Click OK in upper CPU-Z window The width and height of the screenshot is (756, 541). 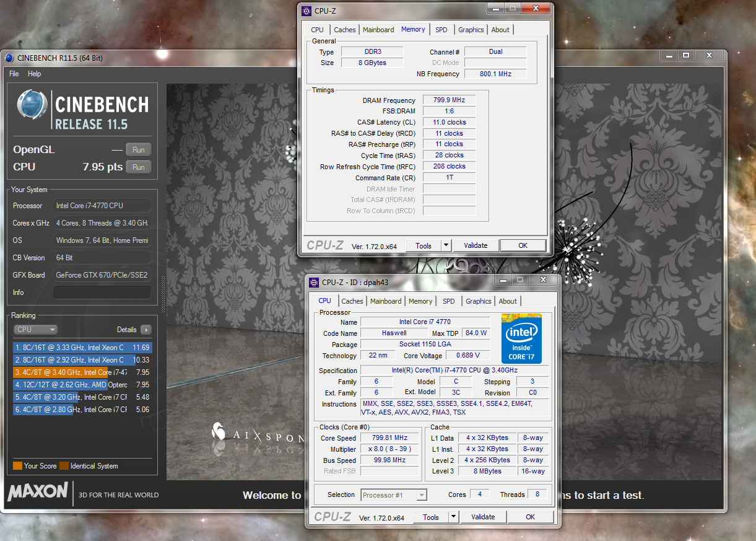523,245
